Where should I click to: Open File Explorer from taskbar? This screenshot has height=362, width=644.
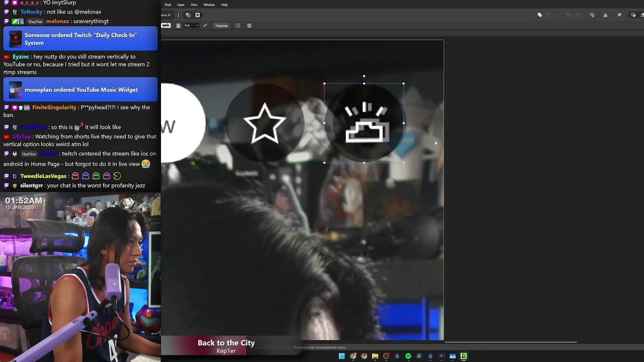click(375, 356)
